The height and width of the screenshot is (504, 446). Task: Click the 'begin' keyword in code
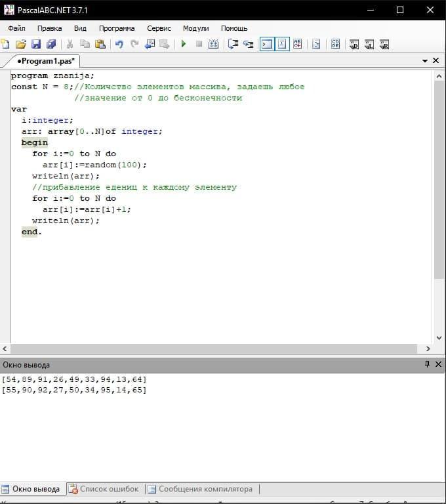34,142
